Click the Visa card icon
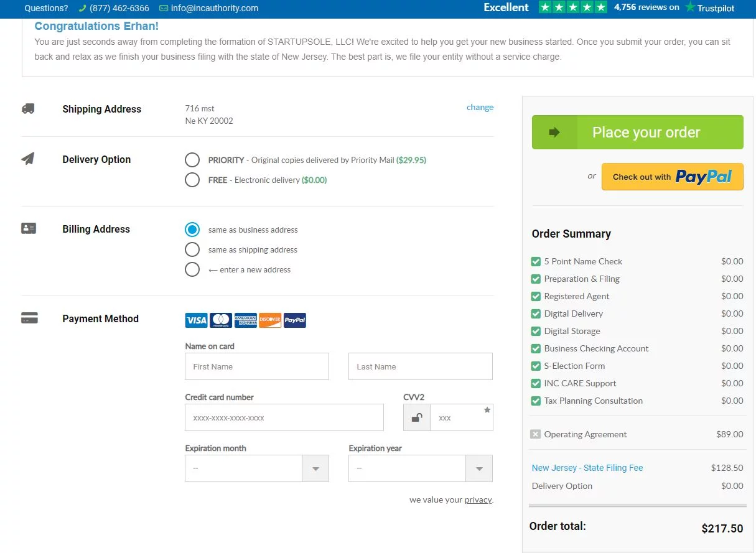 196,320
